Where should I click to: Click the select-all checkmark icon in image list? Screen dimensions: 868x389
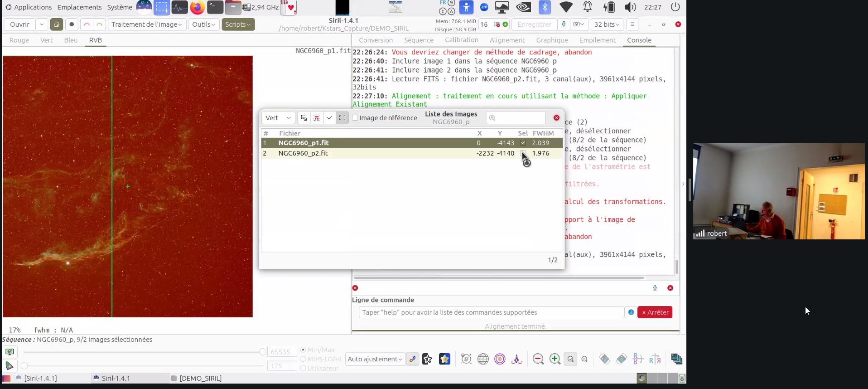329,118
